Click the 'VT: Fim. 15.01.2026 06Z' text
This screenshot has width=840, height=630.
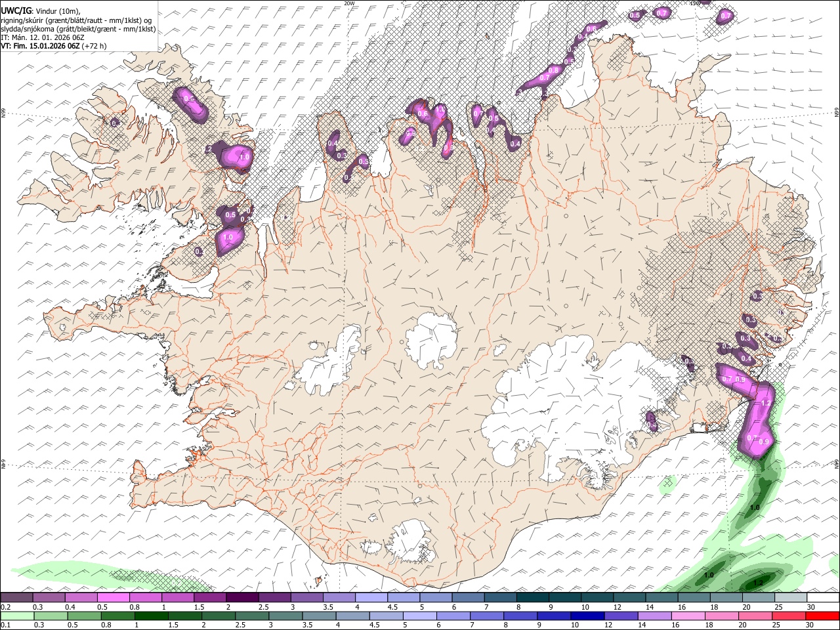click(41, 46)
